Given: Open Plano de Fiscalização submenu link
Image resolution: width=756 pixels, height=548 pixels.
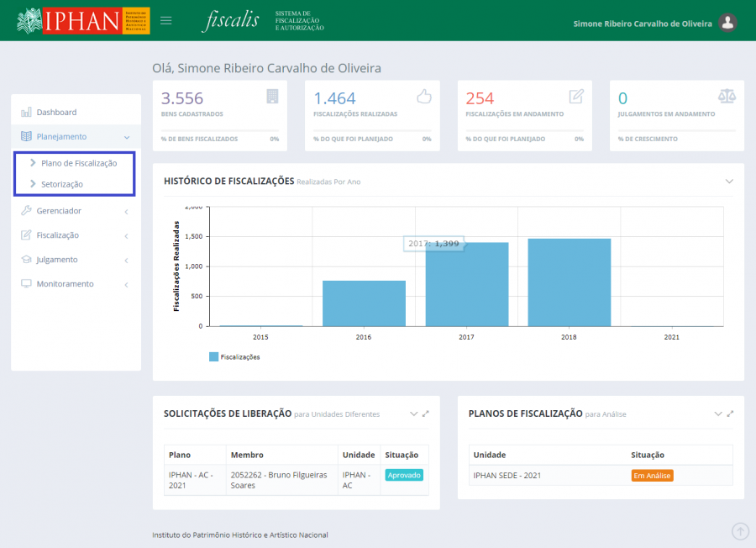Looking at the screenshot, I should [x=78, y=163].
